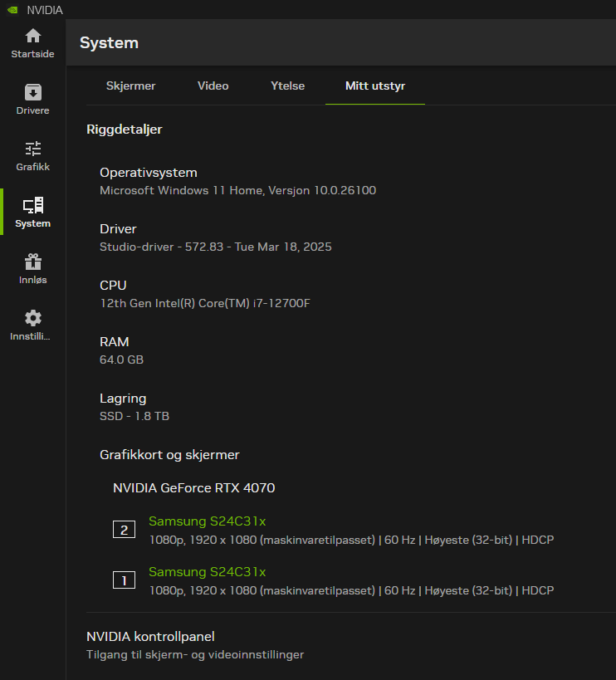Click the i7-12700F CPU text

205,303
